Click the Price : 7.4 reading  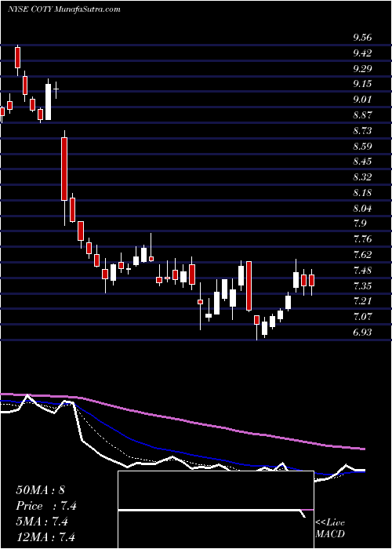point(46,506)
